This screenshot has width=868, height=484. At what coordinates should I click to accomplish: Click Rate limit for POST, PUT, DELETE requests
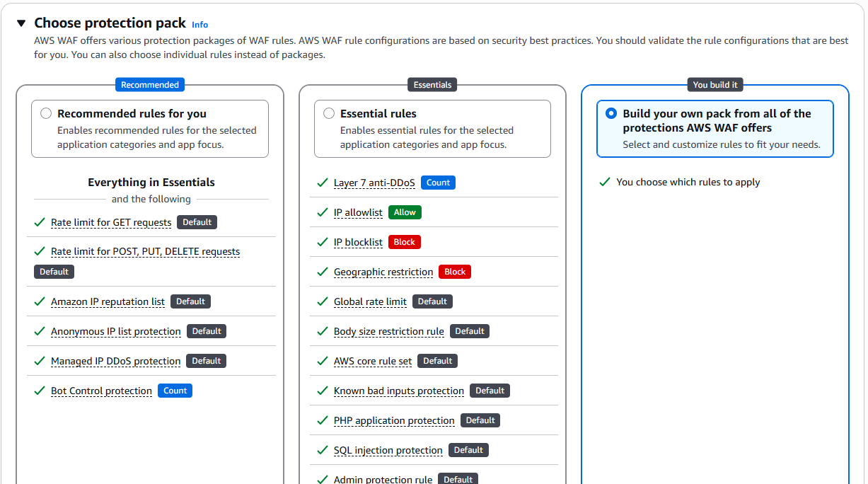(145, 252)
